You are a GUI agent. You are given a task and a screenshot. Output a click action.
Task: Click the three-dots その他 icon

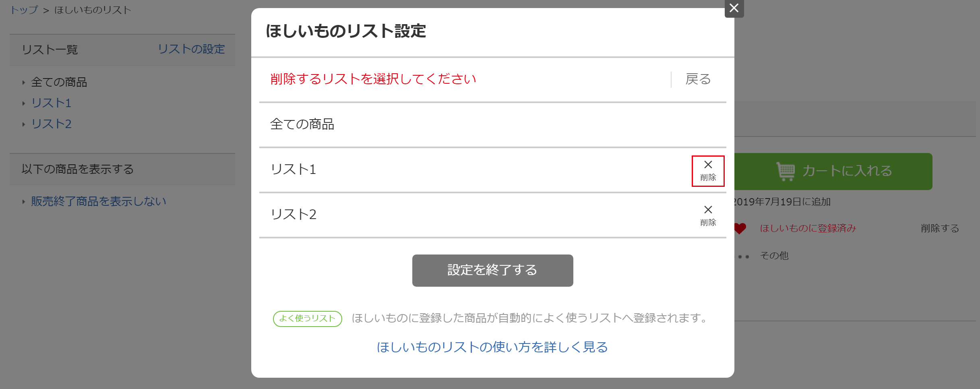pos(743,257)
